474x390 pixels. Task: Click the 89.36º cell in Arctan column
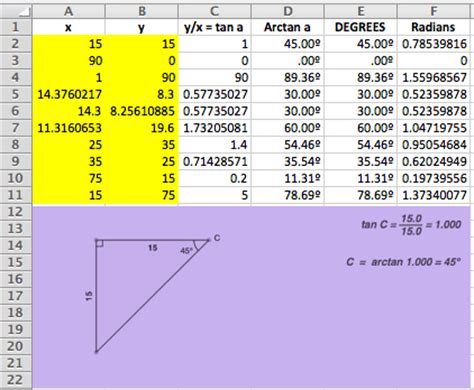click(288, 77)
